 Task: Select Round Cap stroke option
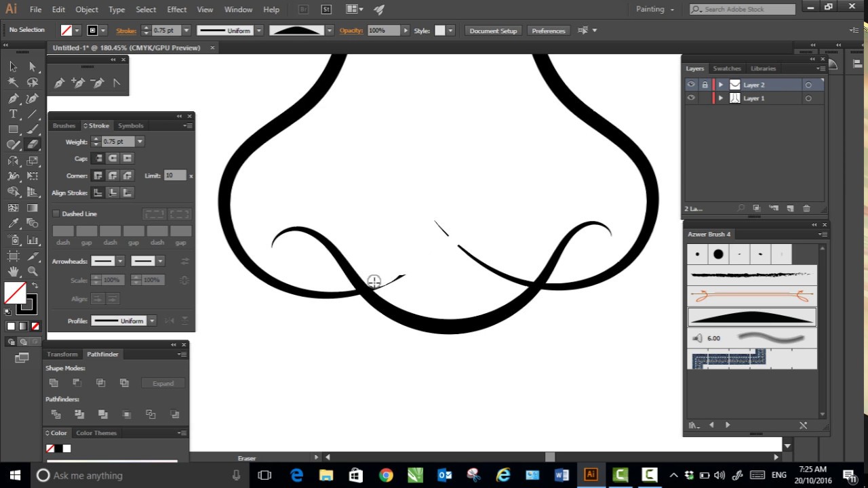(113, 158)
